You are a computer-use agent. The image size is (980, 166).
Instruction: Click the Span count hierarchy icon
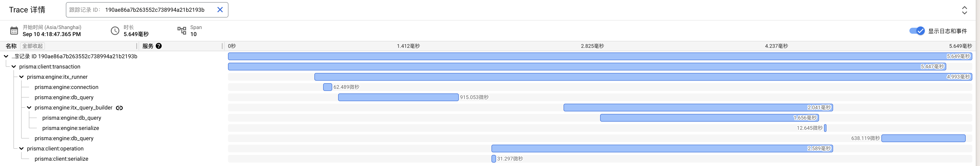tap(182, 31)
